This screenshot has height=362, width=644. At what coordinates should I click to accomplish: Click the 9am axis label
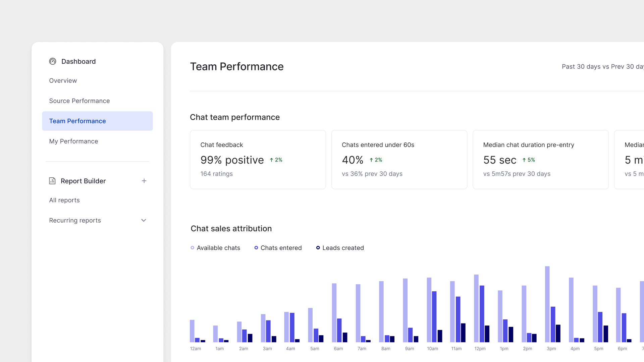410,349
